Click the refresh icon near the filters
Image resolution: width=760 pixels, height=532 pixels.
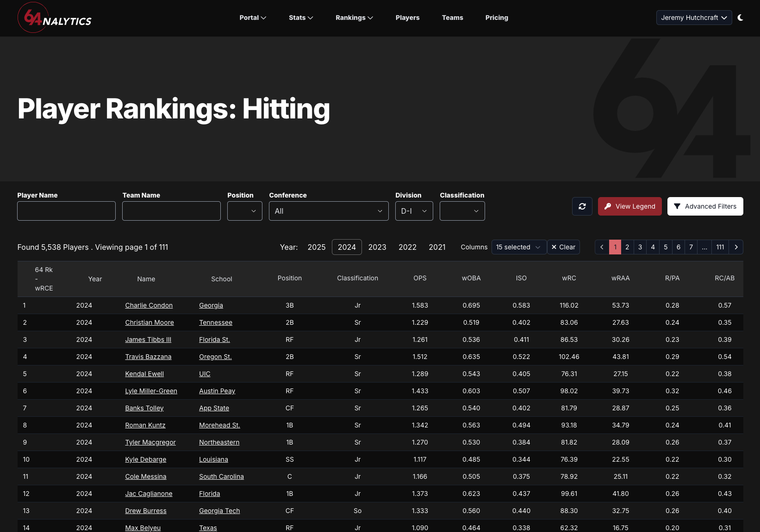pos(582,206)
